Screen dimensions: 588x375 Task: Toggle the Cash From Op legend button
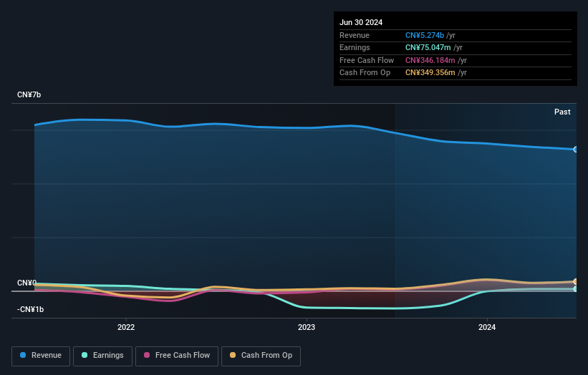pos(261,356)
